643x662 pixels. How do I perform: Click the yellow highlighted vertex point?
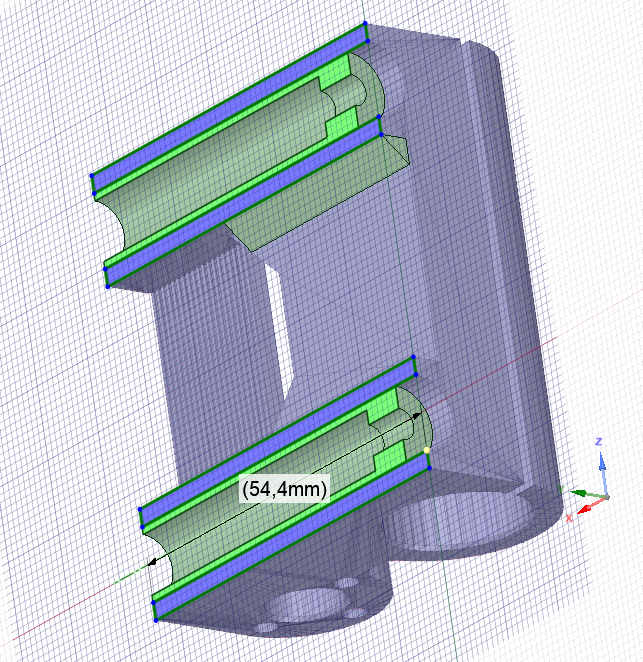426,450
